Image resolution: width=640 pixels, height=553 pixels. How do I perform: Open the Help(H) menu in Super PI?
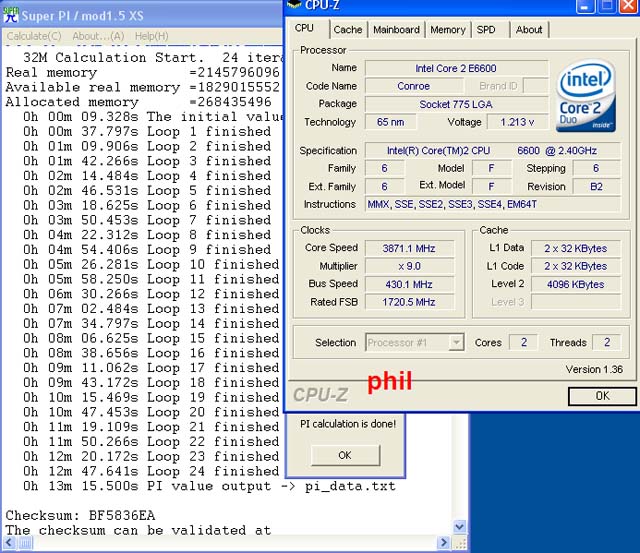(151, 36)
